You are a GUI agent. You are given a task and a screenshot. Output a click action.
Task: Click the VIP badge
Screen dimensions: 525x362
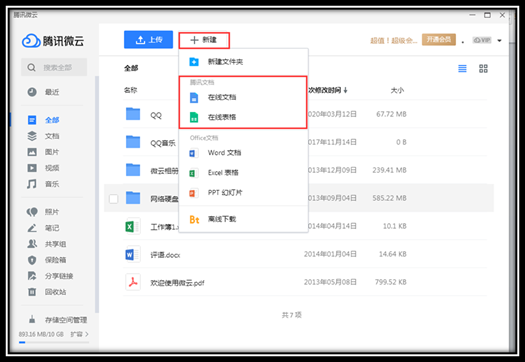(x=482, y=40)
